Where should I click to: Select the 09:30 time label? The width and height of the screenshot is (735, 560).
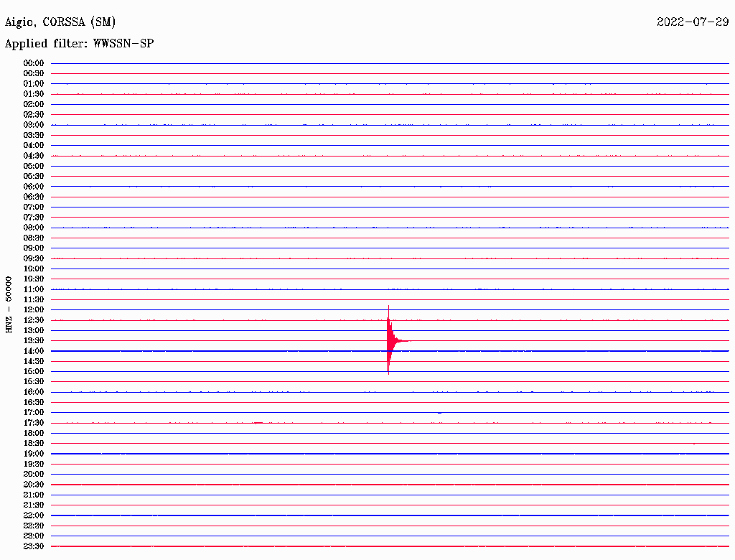34,258
